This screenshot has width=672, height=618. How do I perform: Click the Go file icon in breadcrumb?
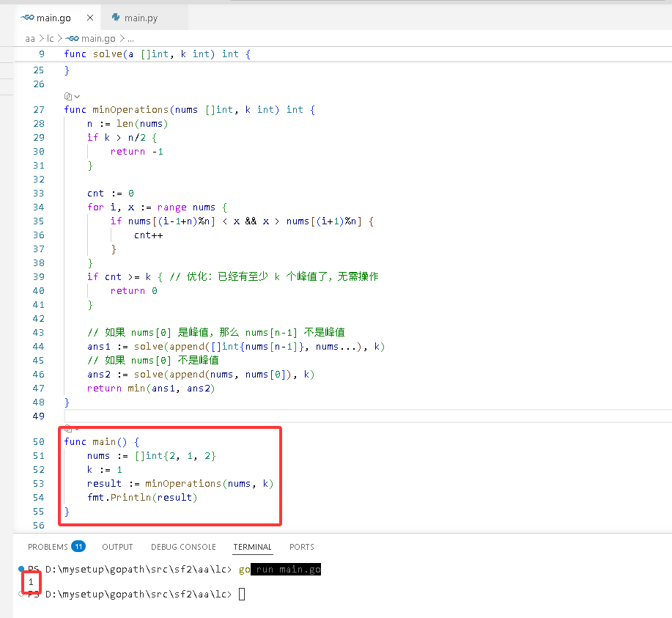73,39
